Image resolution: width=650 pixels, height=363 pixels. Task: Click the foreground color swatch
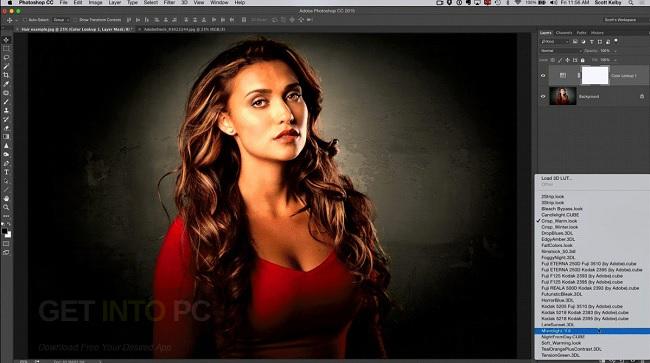point(5,231)
